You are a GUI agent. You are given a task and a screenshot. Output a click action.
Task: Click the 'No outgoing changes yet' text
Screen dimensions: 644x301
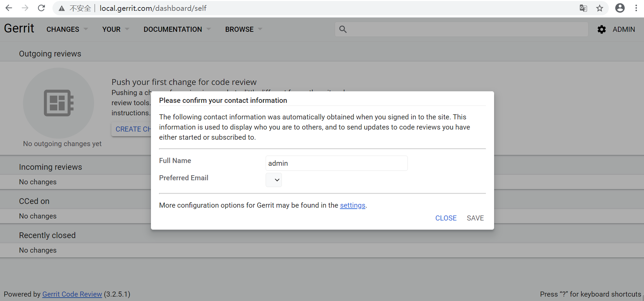[x=62, y=144]
